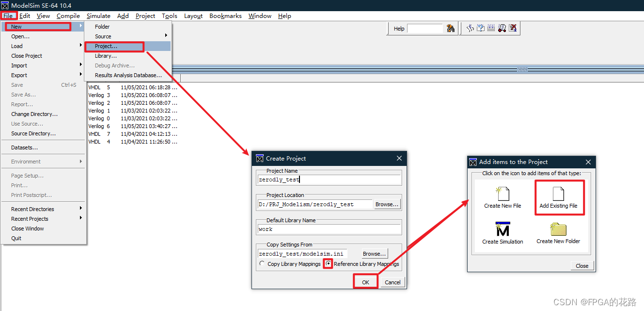The width and height of the screenshot is (644, 311).
Task: Open the Window menu
Action: point(260,16)
